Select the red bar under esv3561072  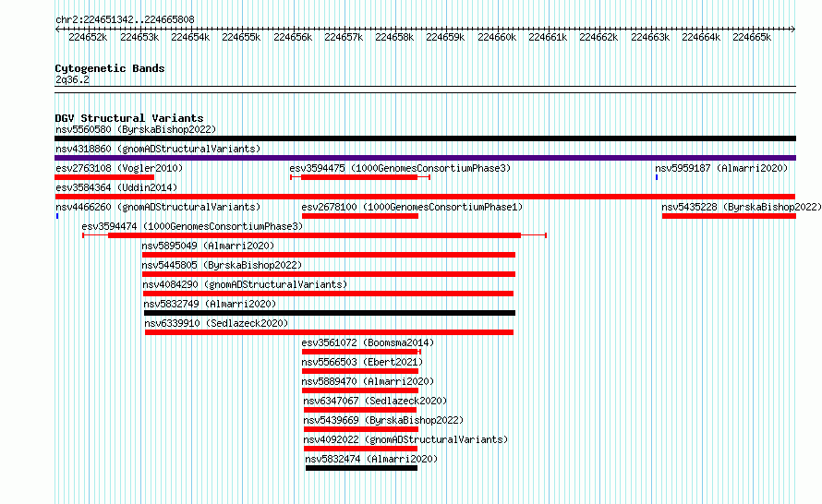pos(361,352)
